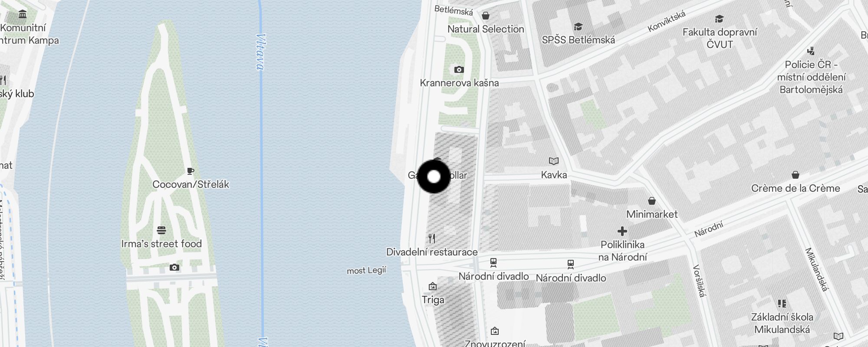This screenshot has width=868, height=347.
Task: Click the Vltava river label
Action: [x=260, y=52]
